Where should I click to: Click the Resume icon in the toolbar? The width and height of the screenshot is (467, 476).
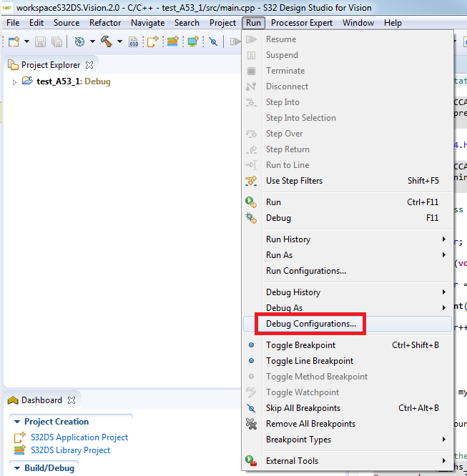pos(235,41)
